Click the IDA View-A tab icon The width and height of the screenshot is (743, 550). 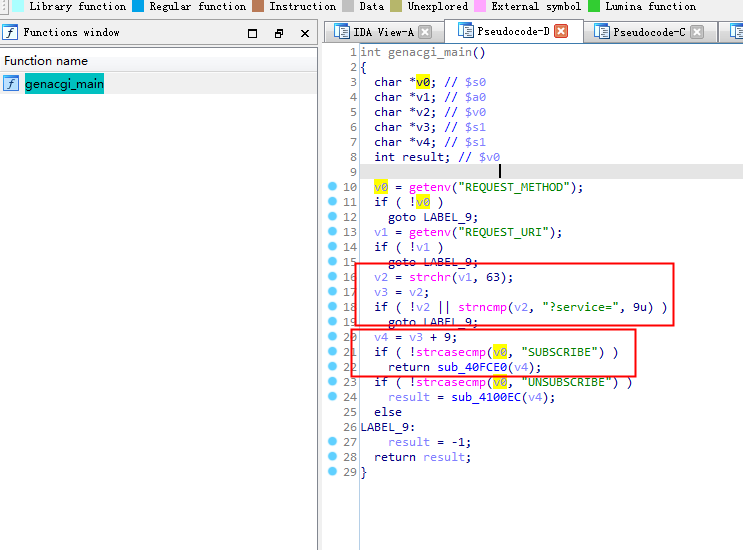(341, 32)
